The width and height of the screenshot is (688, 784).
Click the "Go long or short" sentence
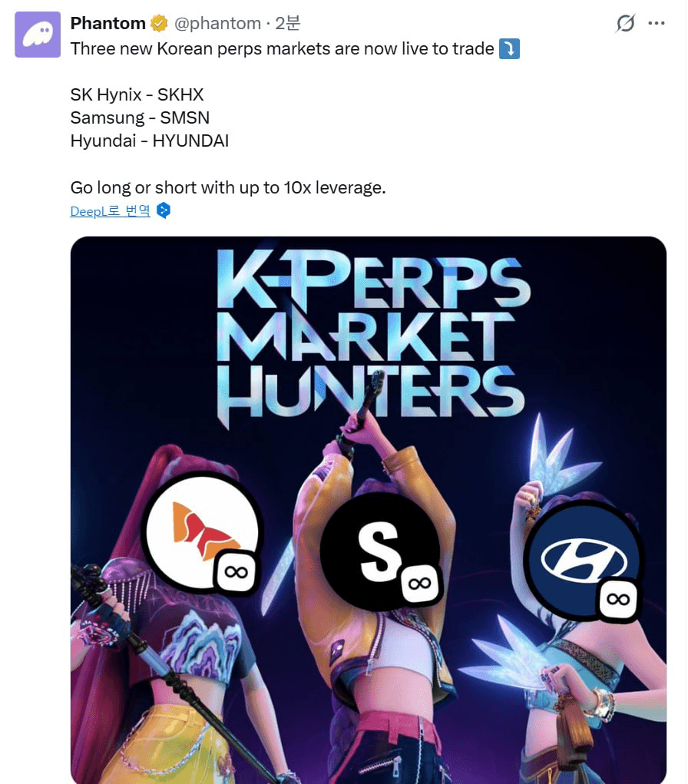[227, 187]
